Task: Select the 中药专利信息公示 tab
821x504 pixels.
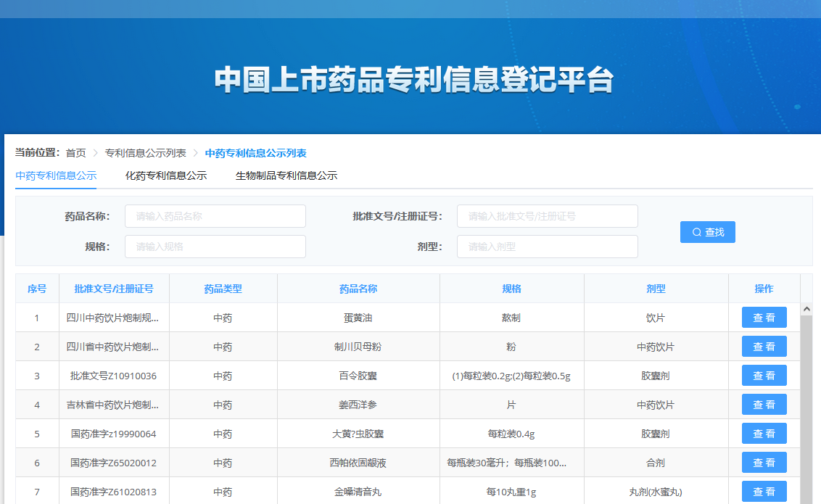Action: point(56,175)
